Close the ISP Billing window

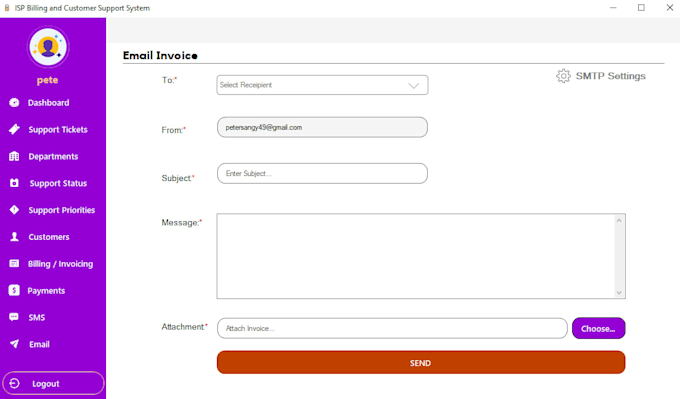tap(669, 8)
